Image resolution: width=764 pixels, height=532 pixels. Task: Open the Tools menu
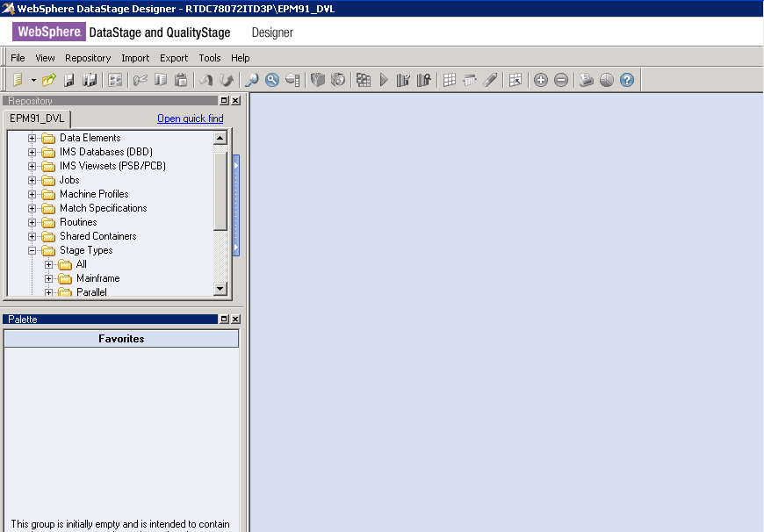(210, 58)
